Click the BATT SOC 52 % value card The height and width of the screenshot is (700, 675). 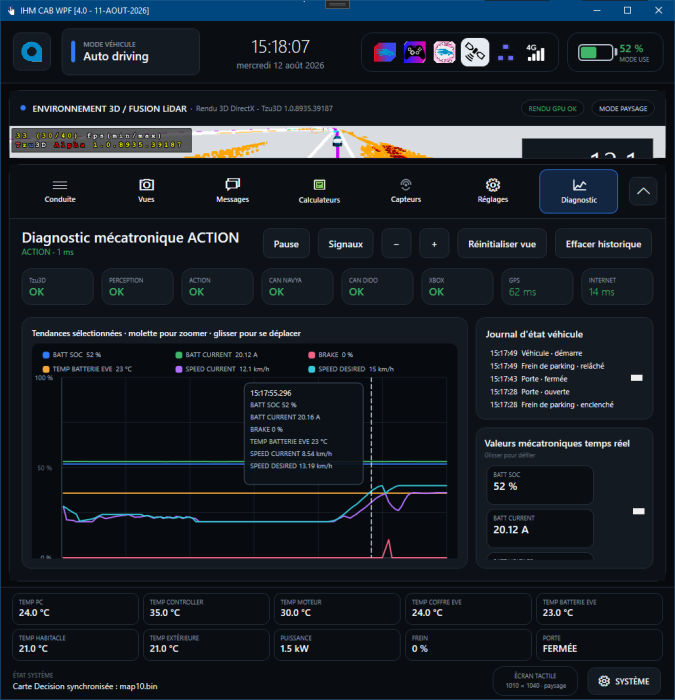click(540, 485)
